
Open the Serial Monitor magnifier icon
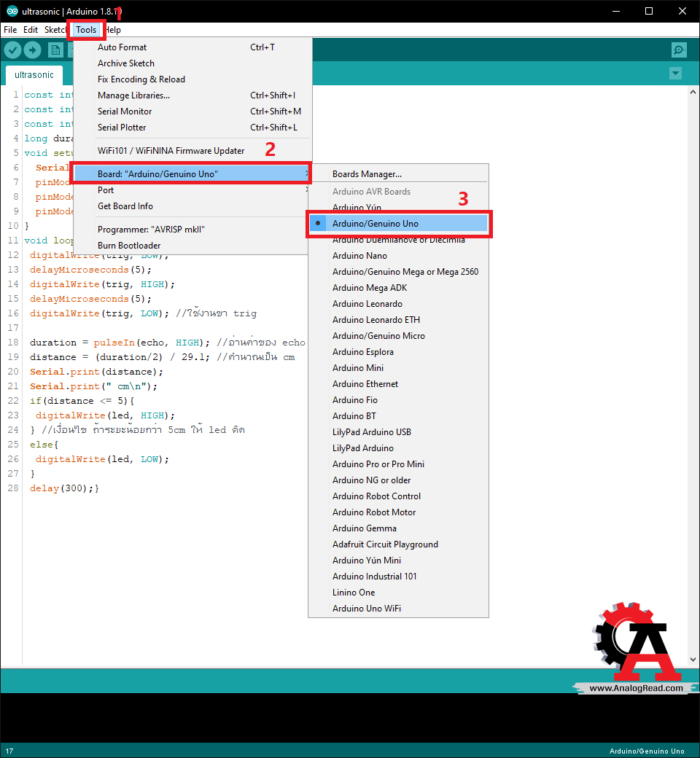coord(679,50)
